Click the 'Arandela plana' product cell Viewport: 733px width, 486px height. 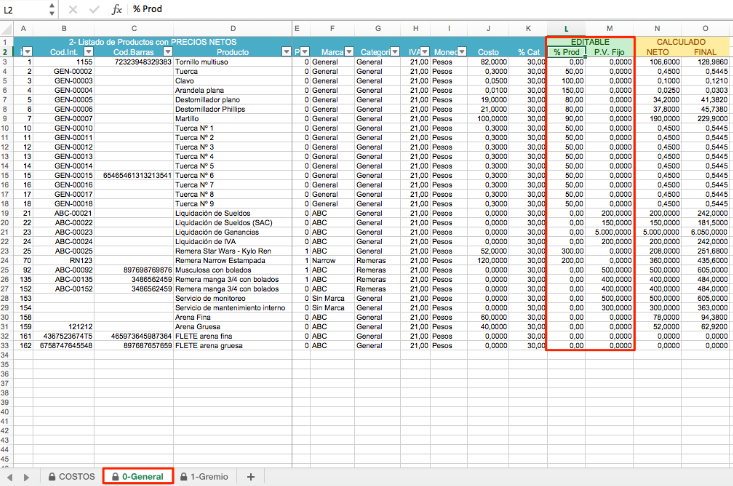[233, 90]
